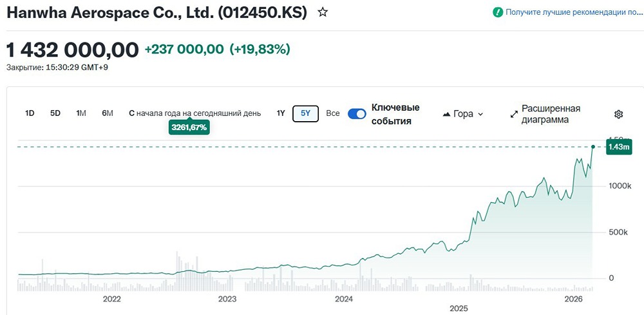644x315 pixels.
Task: Open Расширенная диаграмма advanced chart link
Action: click(x=551, y=114)
